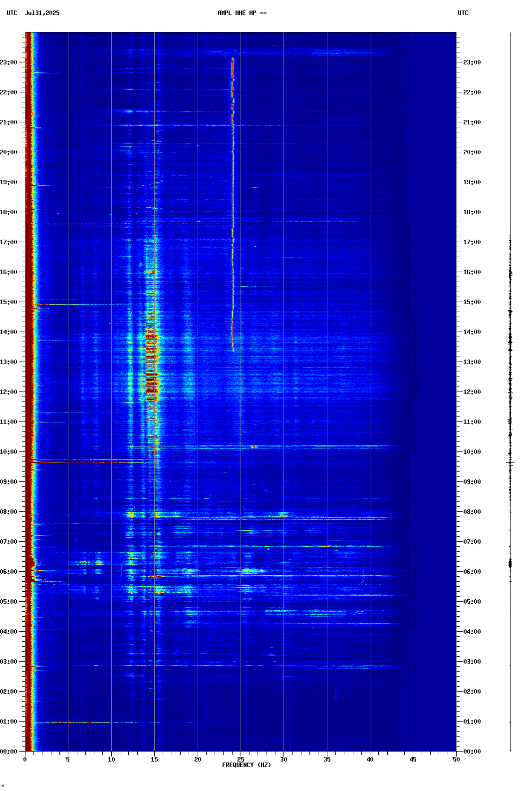The width and height of the screenshot is (532, 791).
Task: Select 12:00 on the right-hand time axis
Action: pos(472,392)
